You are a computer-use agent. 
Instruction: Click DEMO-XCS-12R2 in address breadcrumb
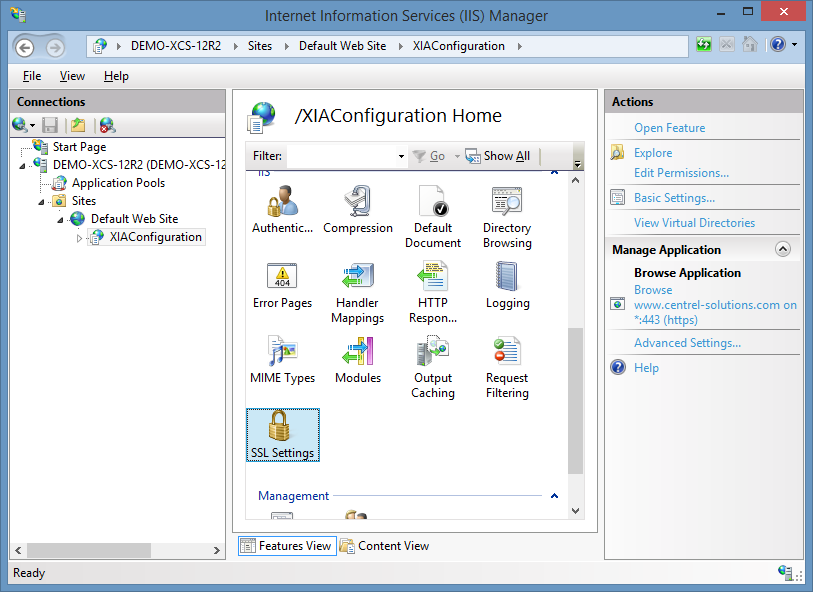pos(176,46)
